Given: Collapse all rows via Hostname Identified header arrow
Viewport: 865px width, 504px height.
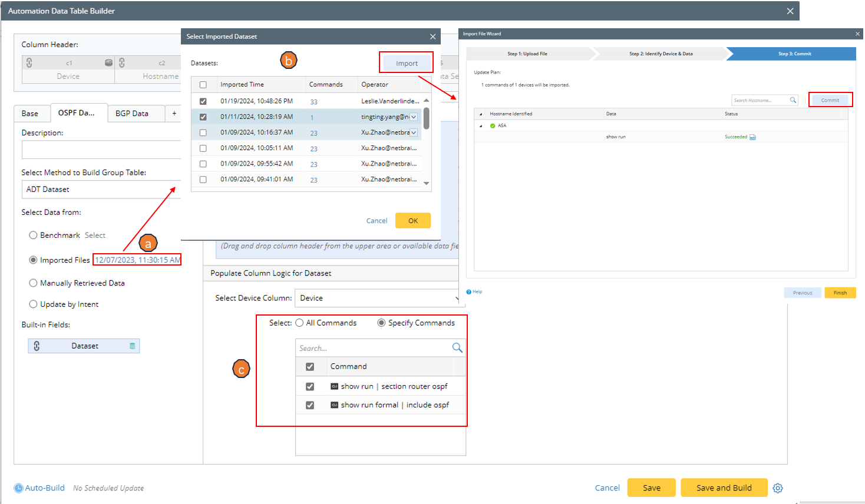Looking at the screenshot, I should 481,114.
